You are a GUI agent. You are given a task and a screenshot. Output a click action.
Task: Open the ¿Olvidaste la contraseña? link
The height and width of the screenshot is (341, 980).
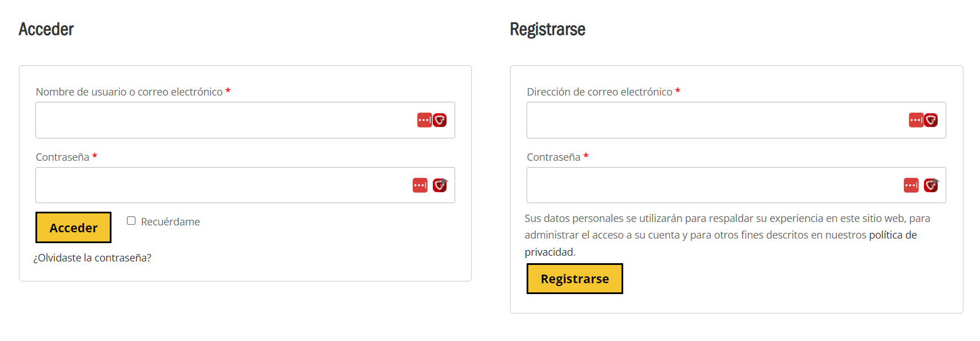click(x=92, y=258)
